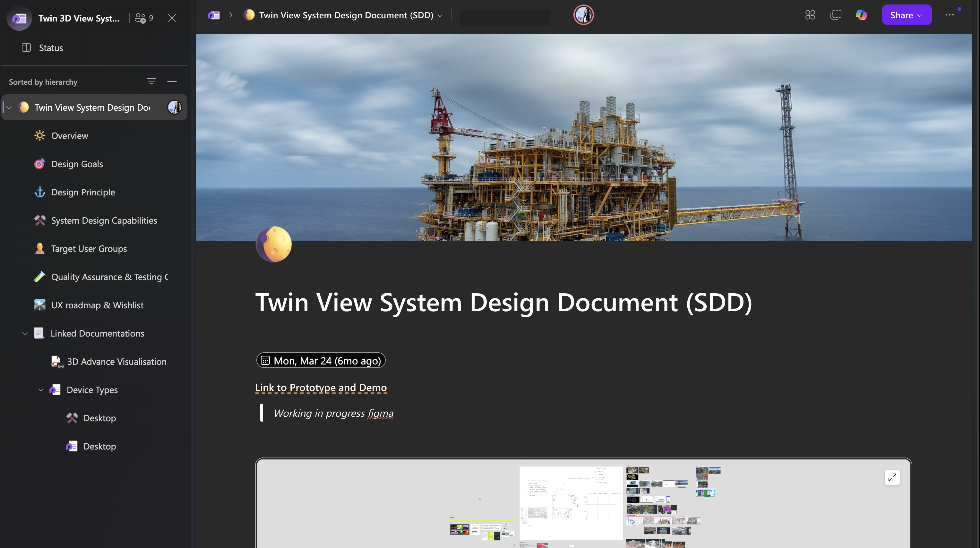Click the members icon showing 9
Screen dimensions: 980x548
pyautogui.click(x=144, y=18)
